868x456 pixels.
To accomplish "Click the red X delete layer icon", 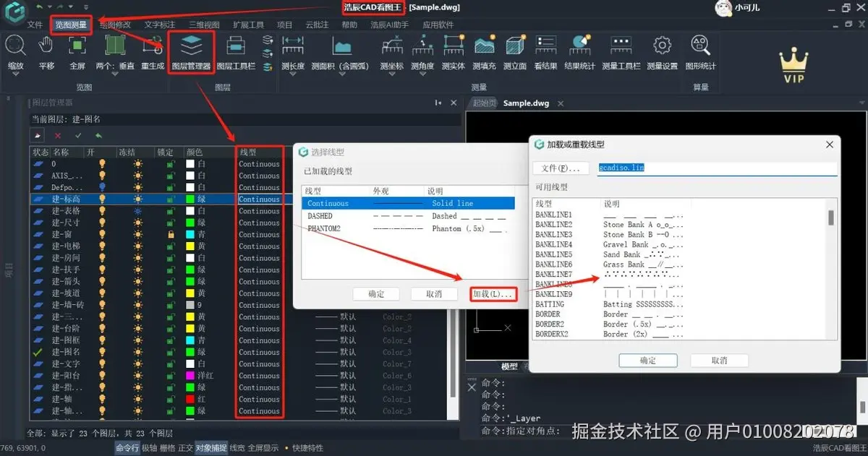I will point(58,135).
